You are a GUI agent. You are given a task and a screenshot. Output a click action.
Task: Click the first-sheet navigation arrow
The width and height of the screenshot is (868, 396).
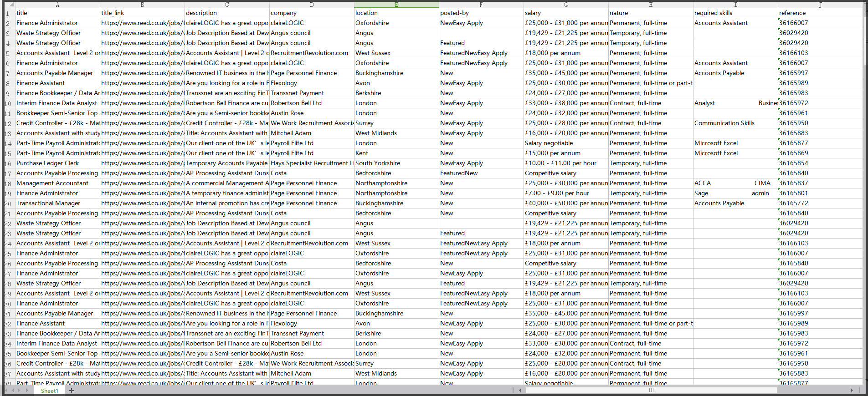7,391
